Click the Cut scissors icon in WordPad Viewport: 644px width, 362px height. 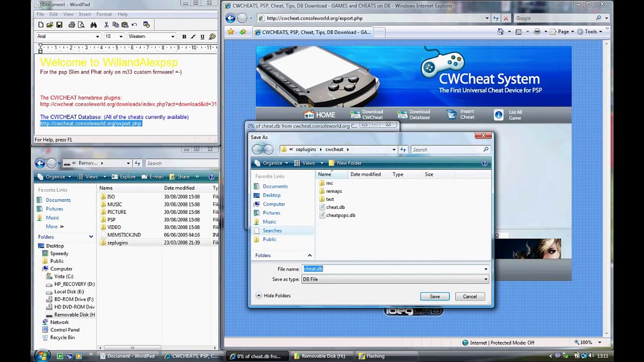[106, 25]
